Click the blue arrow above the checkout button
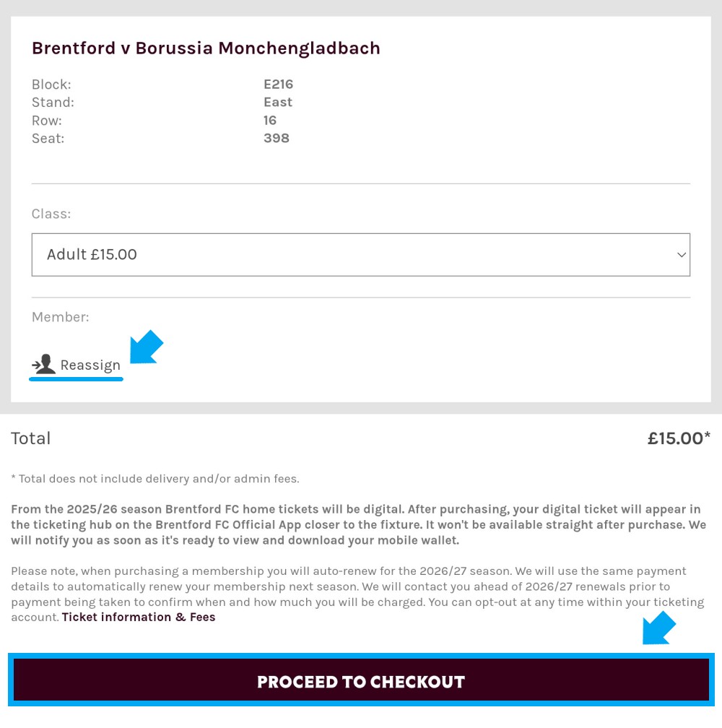This screenshot has height=728, width=722. point(659,628)
